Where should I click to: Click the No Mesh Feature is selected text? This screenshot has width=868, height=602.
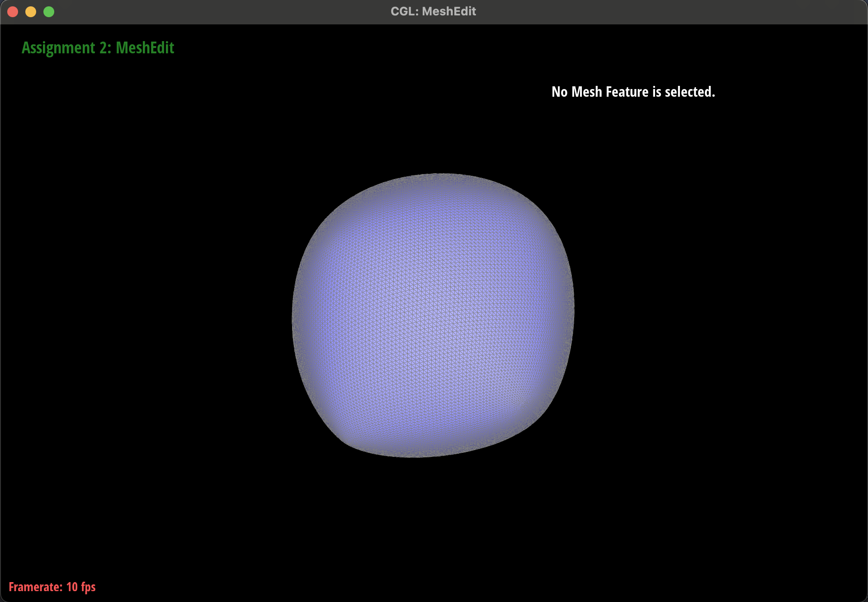[x=633, y=92]
